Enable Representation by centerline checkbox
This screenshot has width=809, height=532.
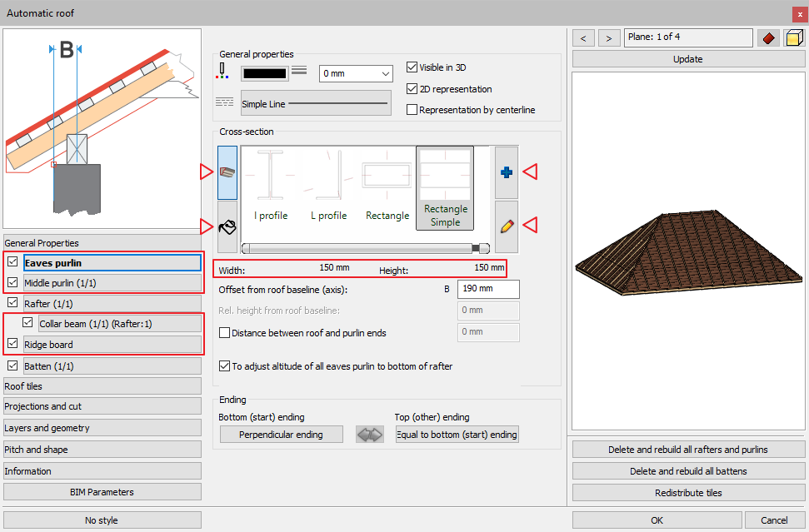click(412, 110)
